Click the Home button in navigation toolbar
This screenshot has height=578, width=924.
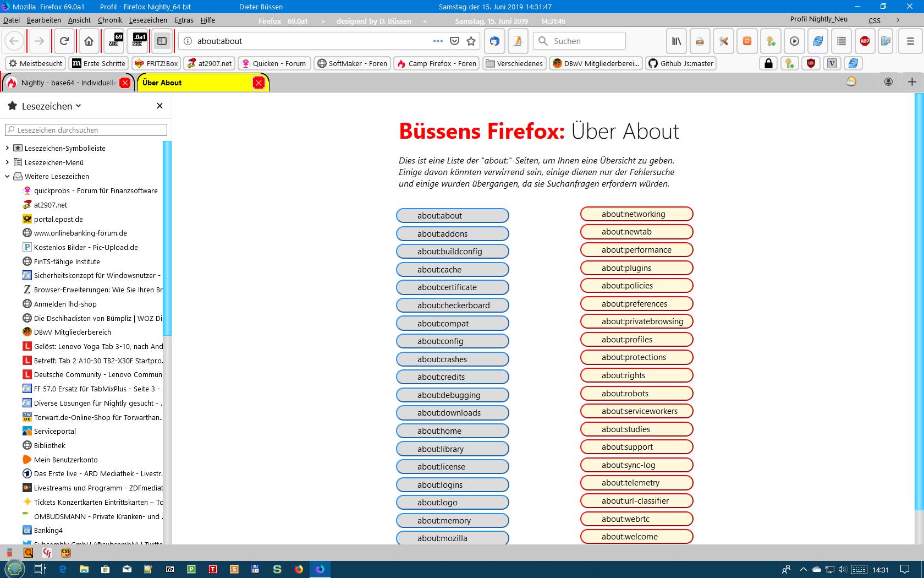tap(89, 41)
